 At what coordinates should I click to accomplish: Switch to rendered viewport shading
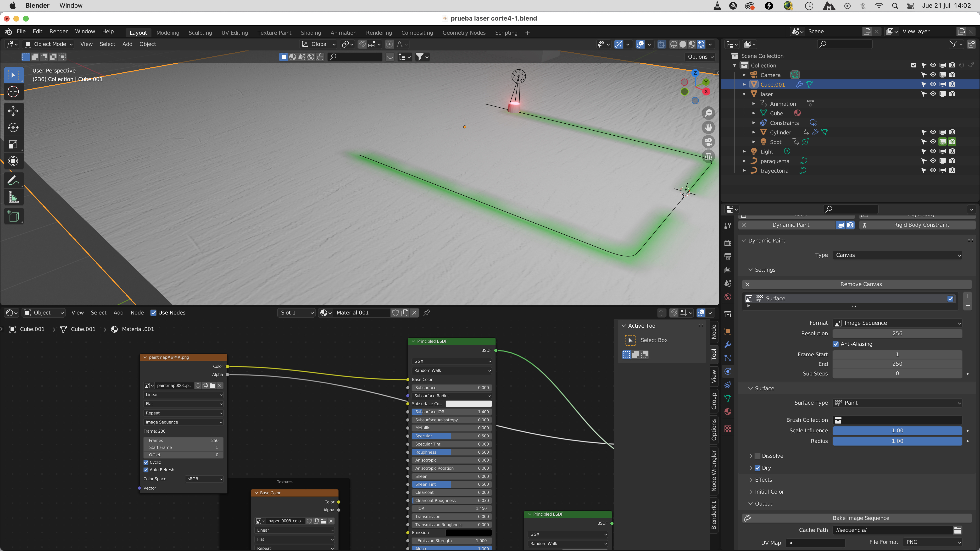701,44
